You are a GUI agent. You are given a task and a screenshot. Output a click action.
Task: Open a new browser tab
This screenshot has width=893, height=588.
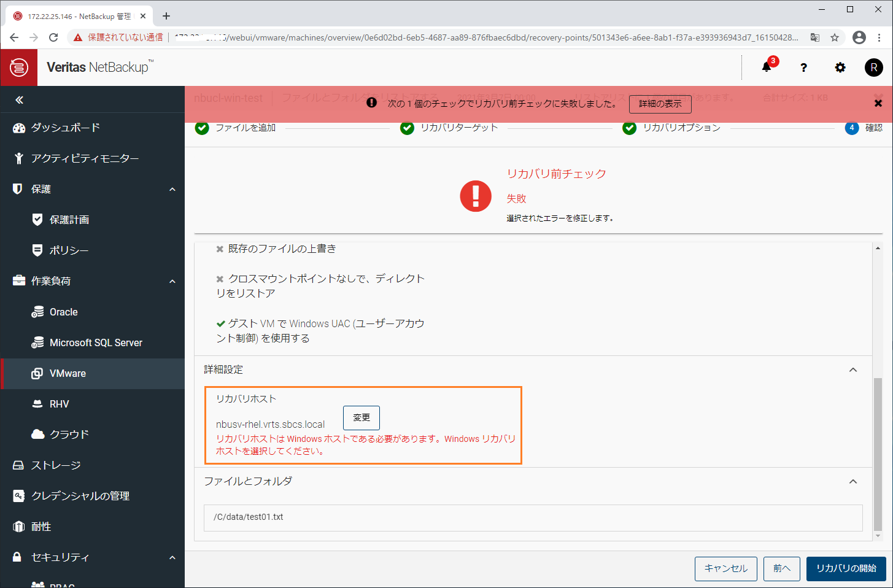[x=166, y=16]
